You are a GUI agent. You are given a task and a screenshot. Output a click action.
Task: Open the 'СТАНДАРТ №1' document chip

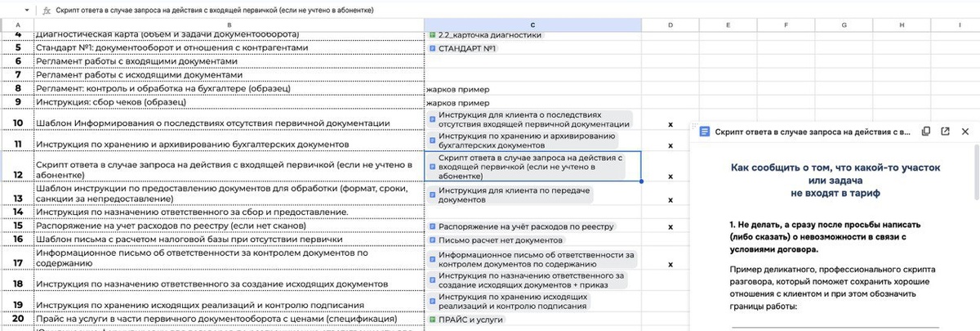[462, 48]
